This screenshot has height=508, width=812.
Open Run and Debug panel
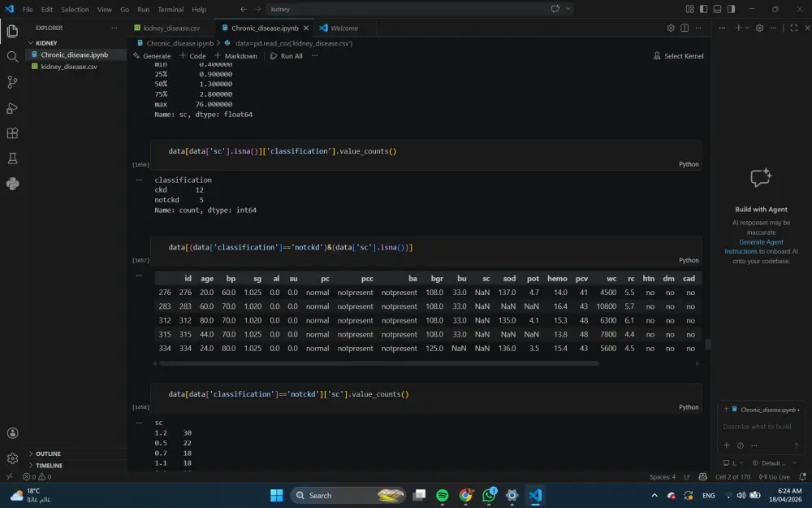tap(11, 107)
